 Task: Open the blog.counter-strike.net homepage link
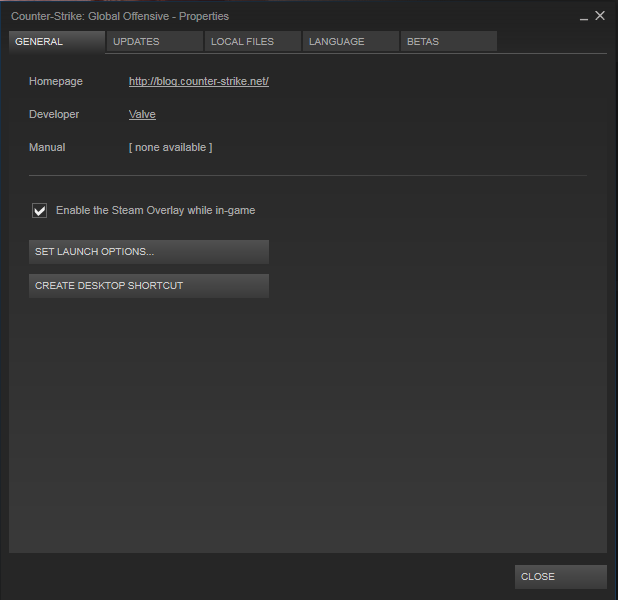[199, 81]
